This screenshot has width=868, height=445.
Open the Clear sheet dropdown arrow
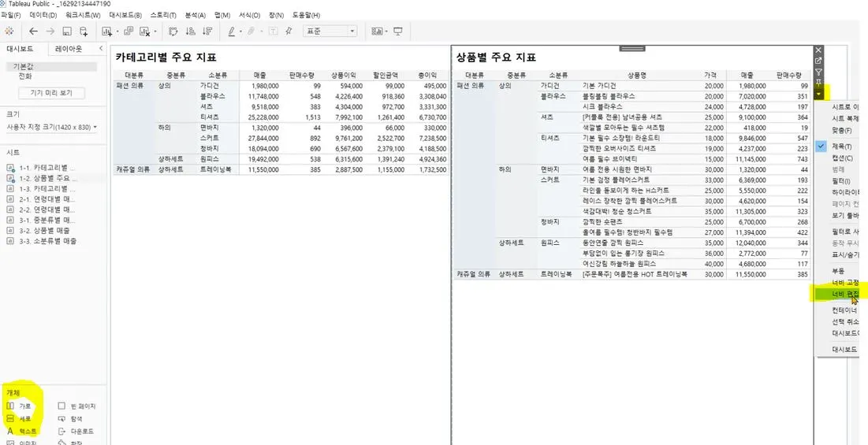point(155,32)
